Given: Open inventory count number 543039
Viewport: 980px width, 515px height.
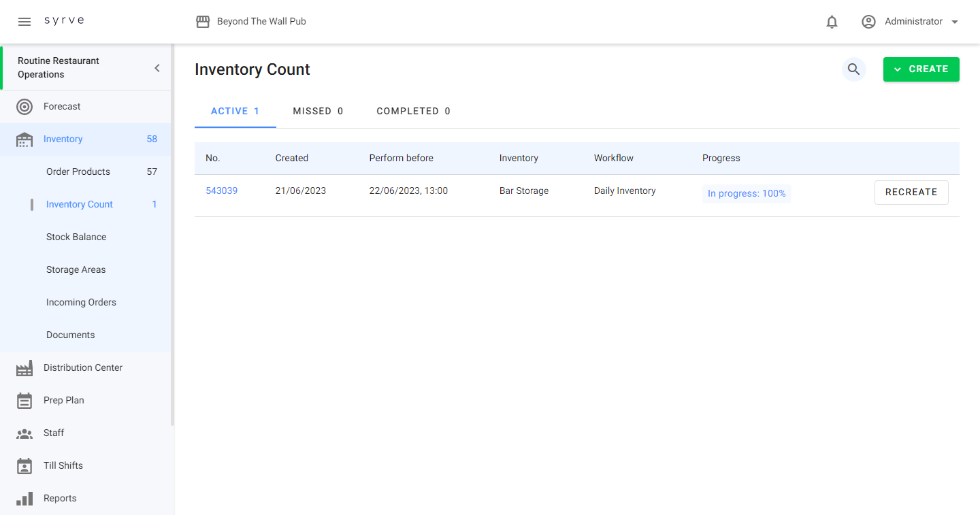Looking at the screenshot, I should click(222, 191).
